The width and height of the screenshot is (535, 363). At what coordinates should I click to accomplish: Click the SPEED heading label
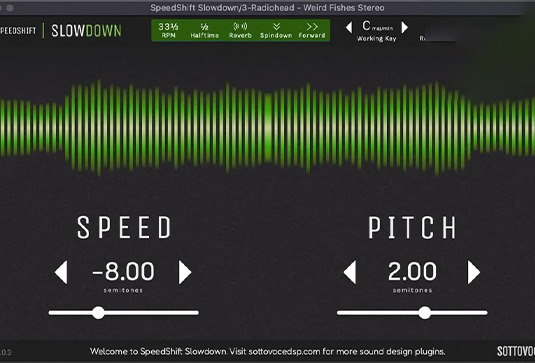click(x=124, y=227)
